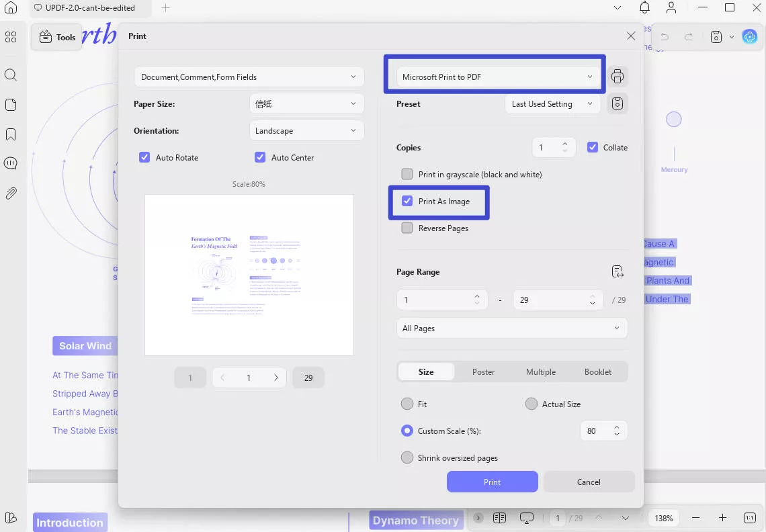Expand the Orientation Landscape dropdown
The width and height of the screenshot is (766, 532).
coord(306,131)
